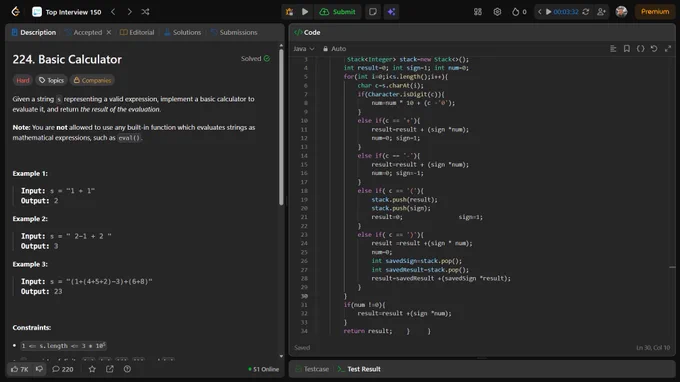Viewport: 680px width, 382px height.
Task: Switch to the Submissions tab
Action: [234, 32]
